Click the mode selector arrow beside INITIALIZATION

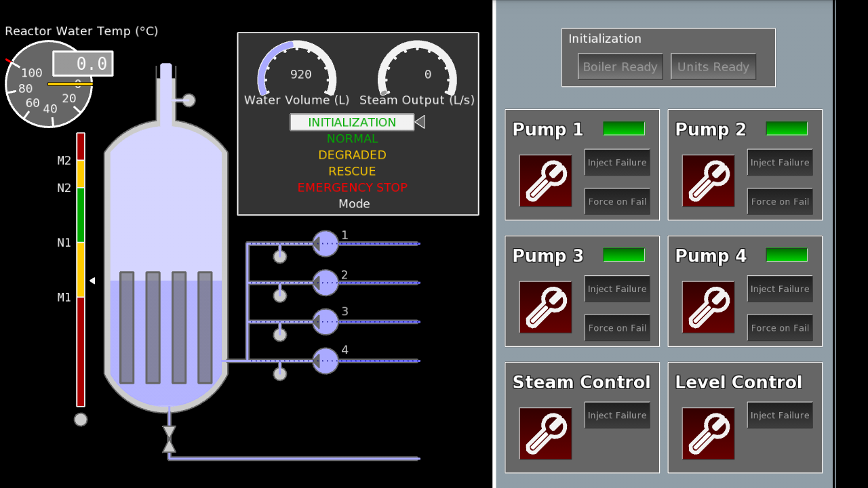(x=420, y=122)
